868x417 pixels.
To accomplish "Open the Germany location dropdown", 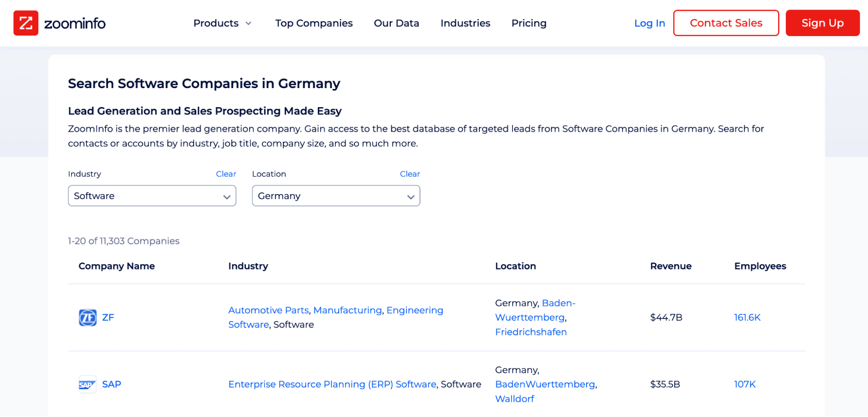I will (x=336, y=196).
